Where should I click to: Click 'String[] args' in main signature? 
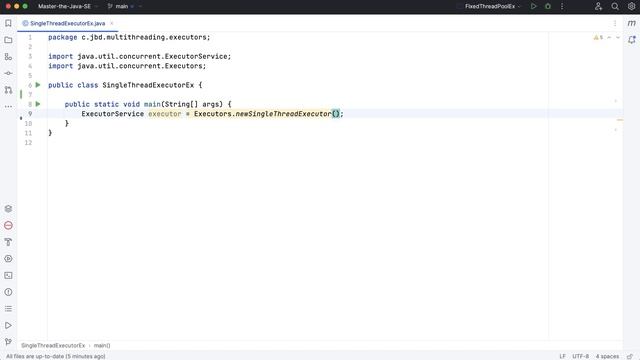(x=193, y=104)
